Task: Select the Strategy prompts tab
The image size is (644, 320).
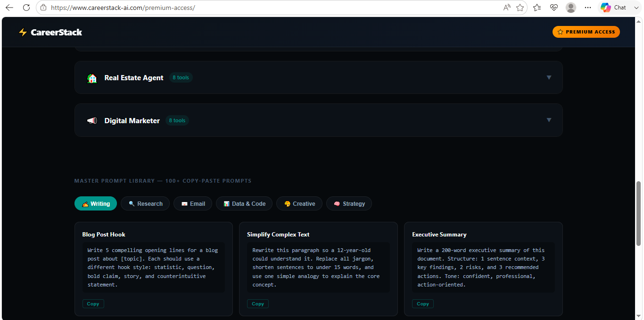Action: [x=349, y=203]
